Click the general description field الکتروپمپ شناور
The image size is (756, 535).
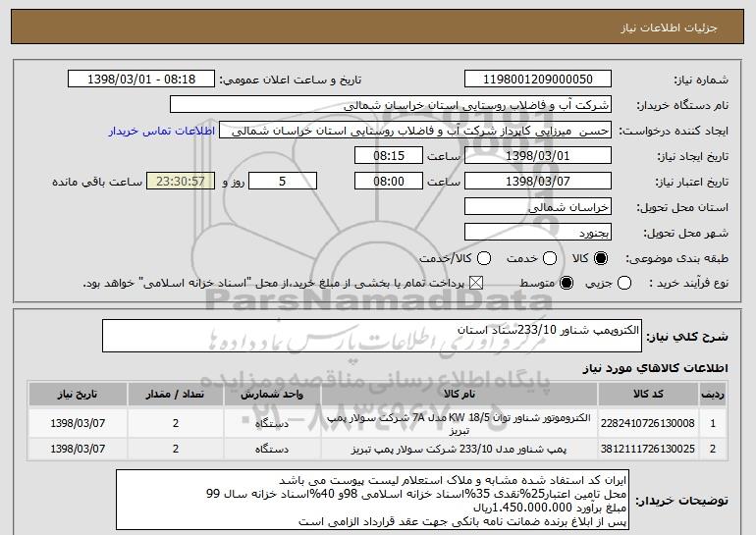[x=372, y=336]
